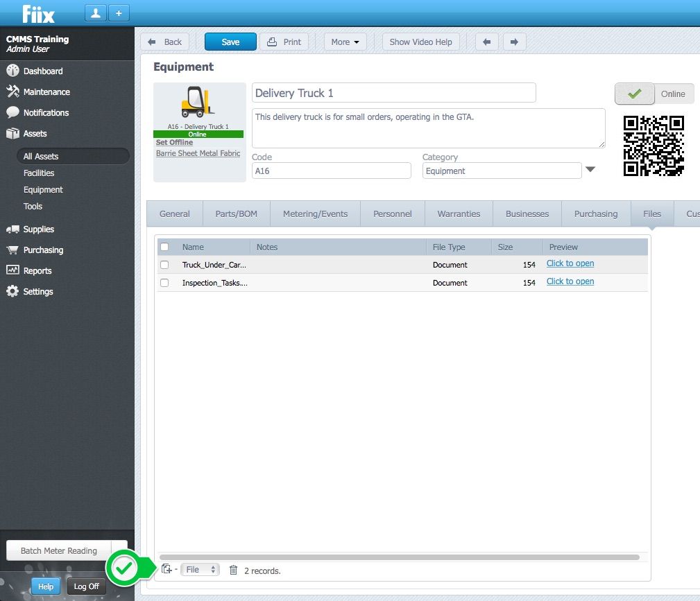
Task: Click the Back button
Action: (x=164, y=42)
